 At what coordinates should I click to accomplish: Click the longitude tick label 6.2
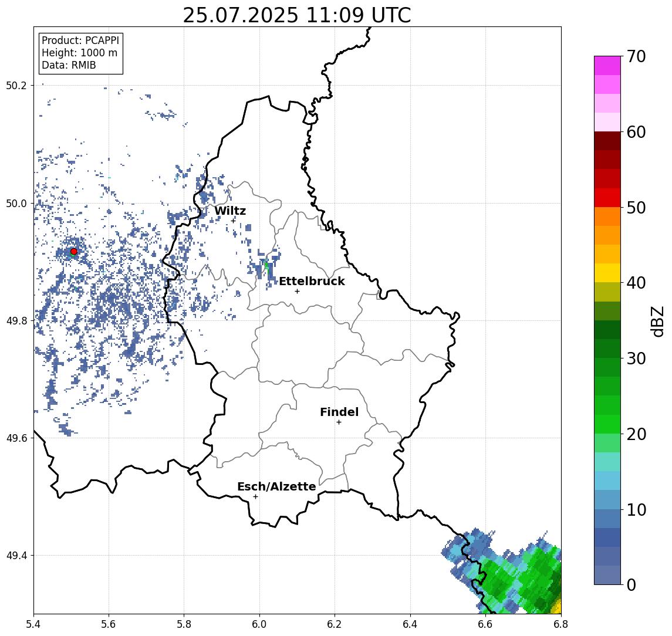(x=335, y=624)
